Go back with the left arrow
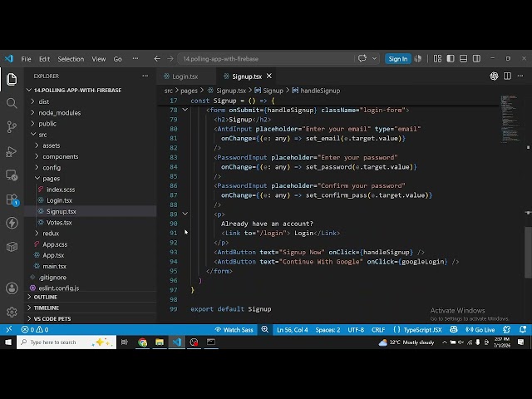532x399 pixels. pos(157,59)
